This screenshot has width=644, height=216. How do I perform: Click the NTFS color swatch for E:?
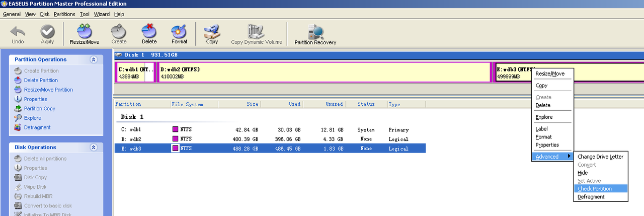point(176,149)
